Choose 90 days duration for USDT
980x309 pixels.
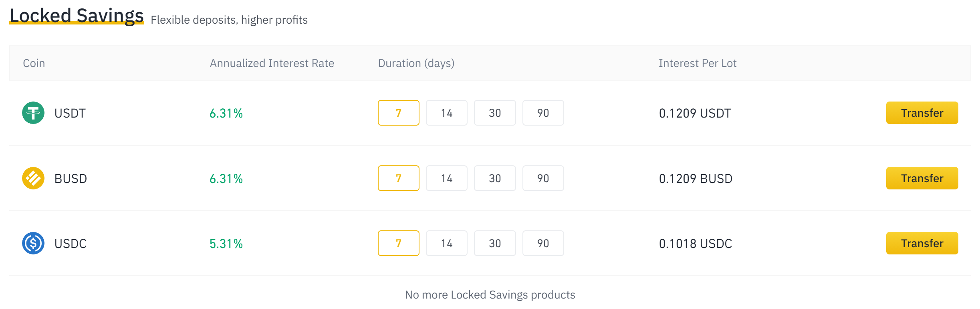[x=543, y=113]
